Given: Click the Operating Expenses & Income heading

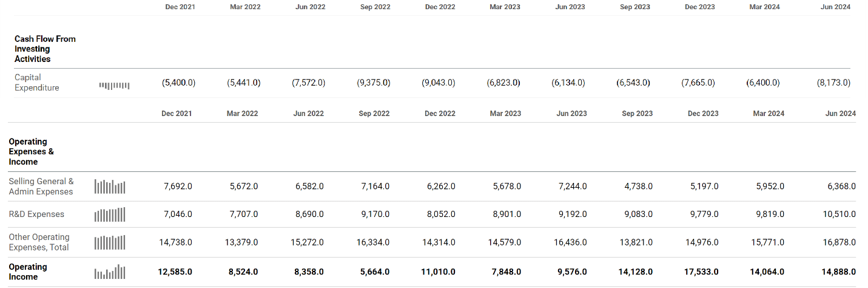Looking at the screenshot, I should tap(31, 151).
